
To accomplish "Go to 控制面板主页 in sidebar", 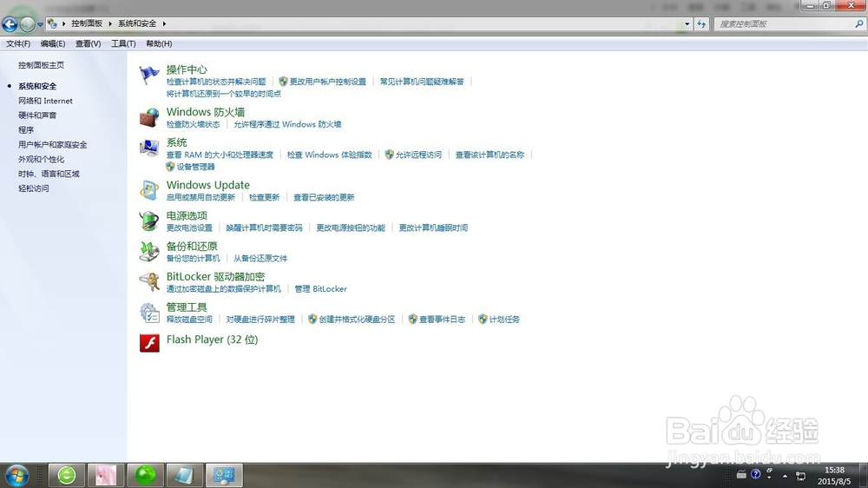I will pos(41,65).
